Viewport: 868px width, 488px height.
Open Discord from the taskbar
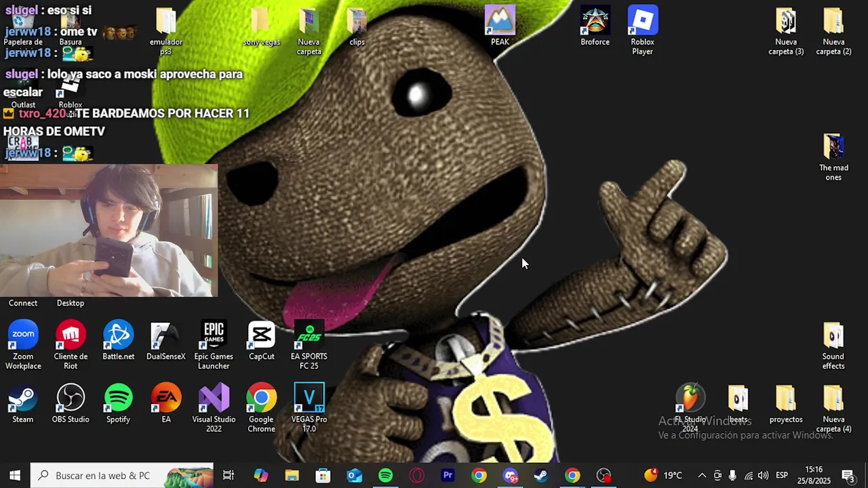tap(510, 475)
